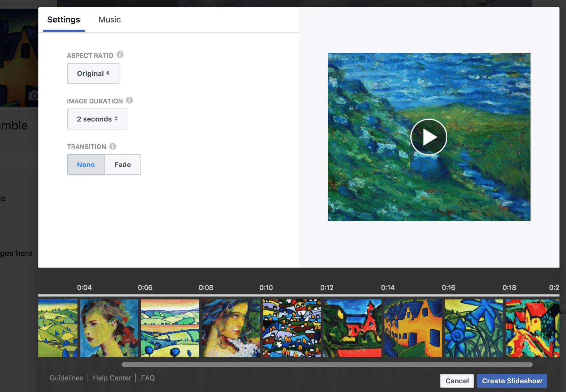Select the striped fields with blue trees thumbnail
The height and width of the screenshot is (392, 566).
(170, 328)
